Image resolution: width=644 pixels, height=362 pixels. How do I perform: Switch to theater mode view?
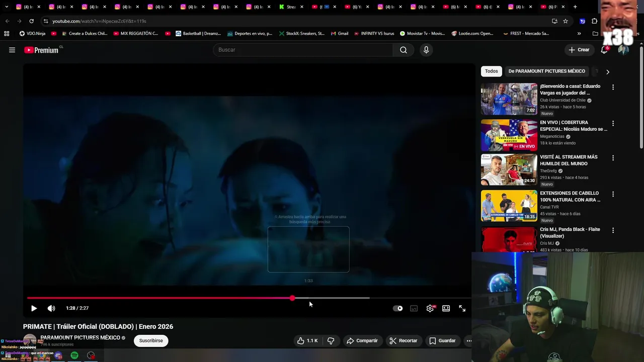[x=446, y=308]
